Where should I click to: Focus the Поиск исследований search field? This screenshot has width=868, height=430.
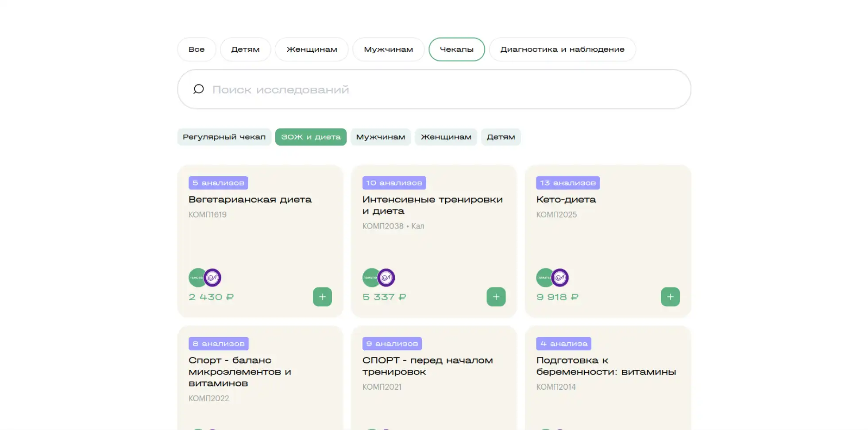[443, 89]
